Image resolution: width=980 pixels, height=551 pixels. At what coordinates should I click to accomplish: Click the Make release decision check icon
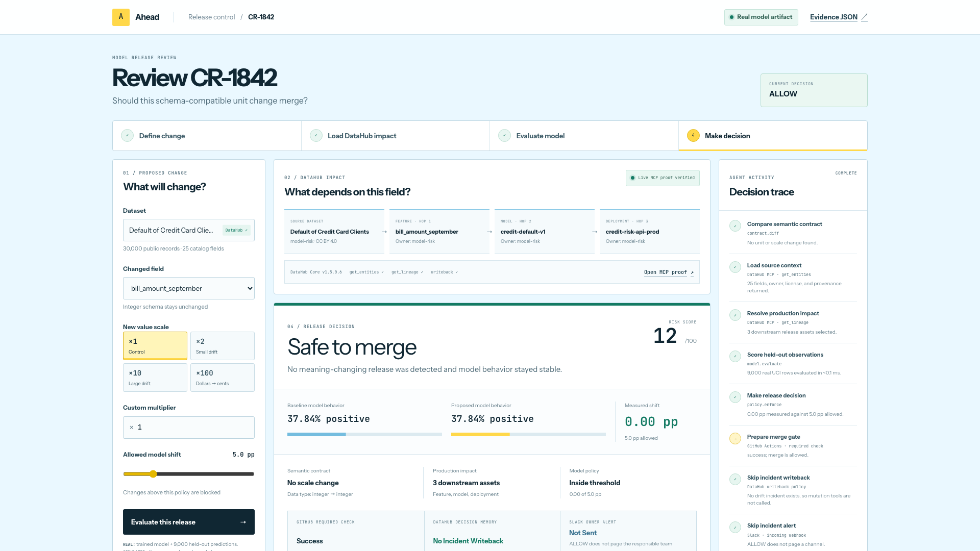[735, 397]
